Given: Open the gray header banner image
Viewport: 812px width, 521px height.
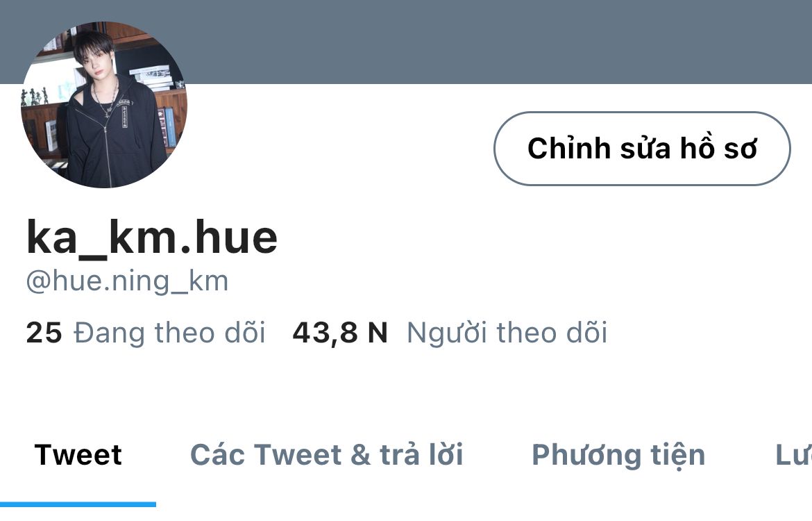Looking at the screenshot, I should (497, 42).
